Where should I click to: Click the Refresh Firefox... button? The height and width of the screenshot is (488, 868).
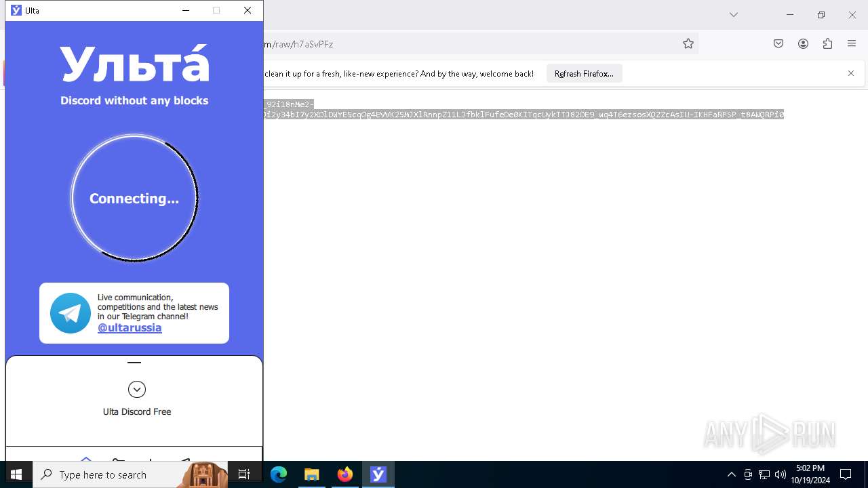pos(584,74)
